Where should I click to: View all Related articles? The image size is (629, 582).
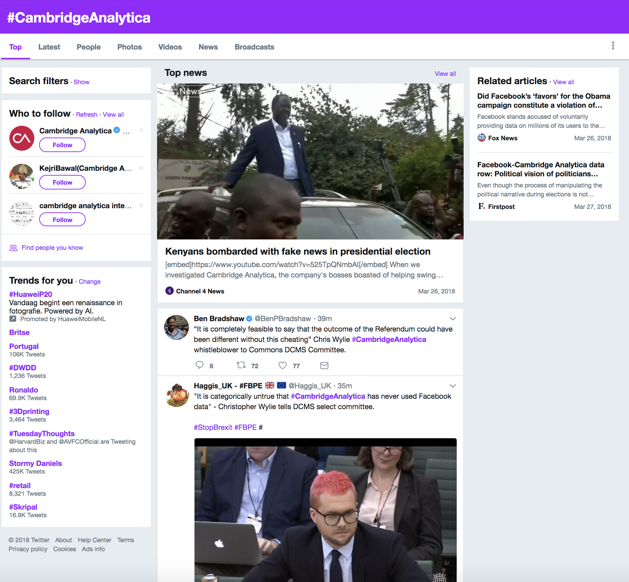[x=564, y=82]
